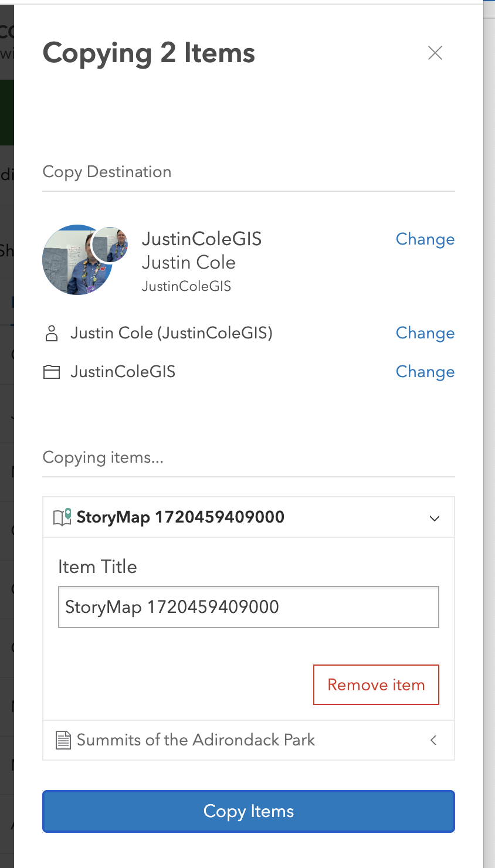Close the Copying 2 Items dialog
This screenshot has width=495, height=868.
pyautogui.click(x=435, y=53)
